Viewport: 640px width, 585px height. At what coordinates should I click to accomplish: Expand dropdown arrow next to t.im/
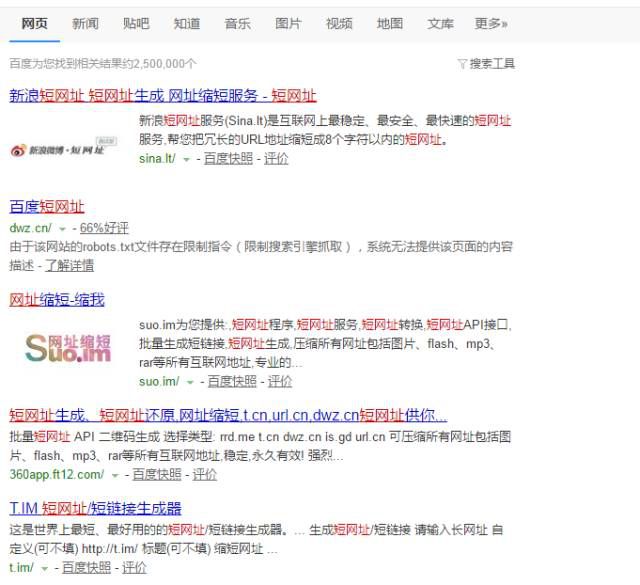tap(45, 568)
